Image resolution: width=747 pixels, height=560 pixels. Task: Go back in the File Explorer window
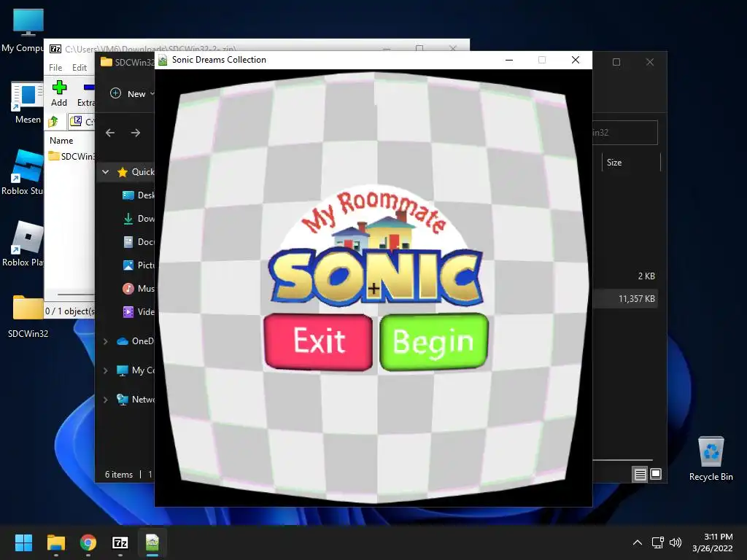(110, 133)
